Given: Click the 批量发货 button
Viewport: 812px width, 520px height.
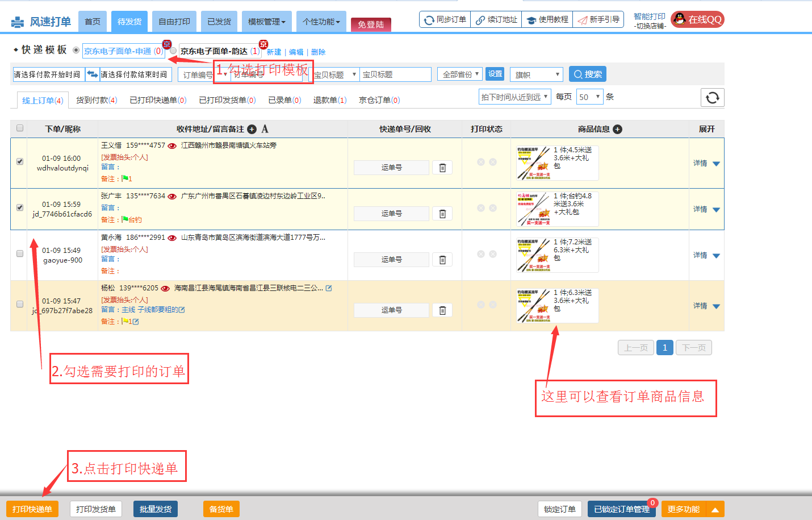Looking at the screenshot, I should [x=156, y=509].
